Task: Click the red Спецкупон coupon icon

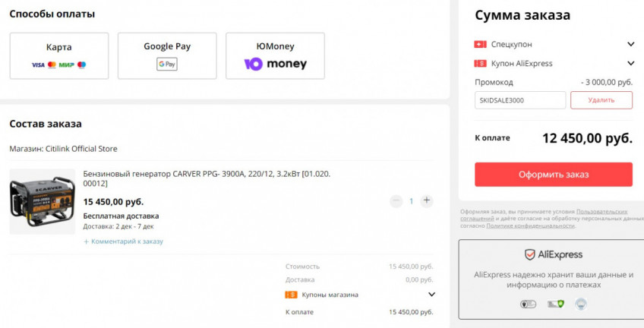Action: [480, 44]
